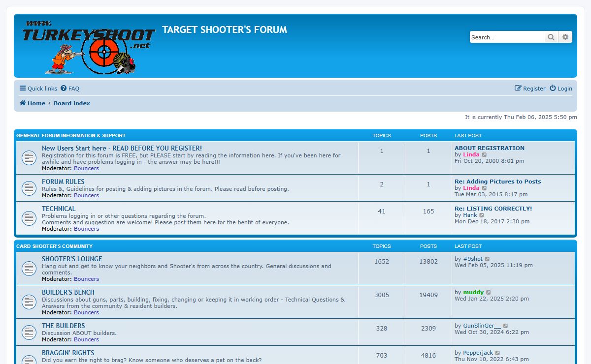Viewport: 591px width, 364px height.
Task: Open Bouncers link under BUILDER'S BENCH
Action: pyautogui.click(x=87, y=312)
